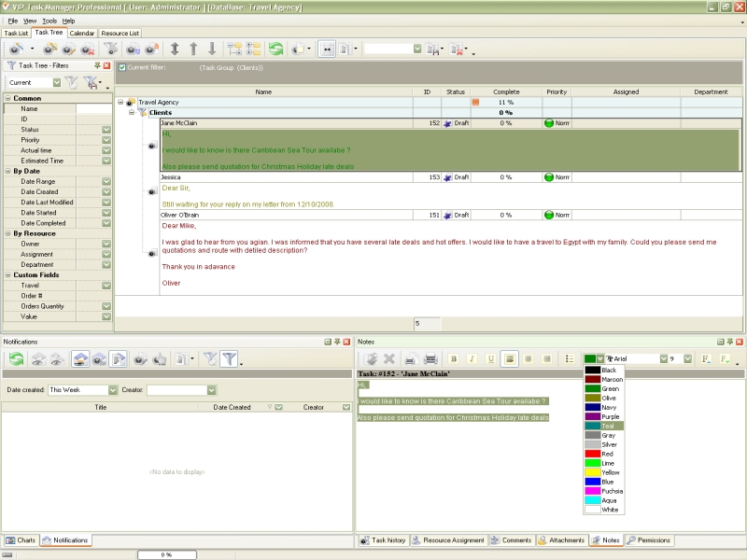Choose Red from the color list
Viewport: 747px width, 560px height.
pos(603,454)
